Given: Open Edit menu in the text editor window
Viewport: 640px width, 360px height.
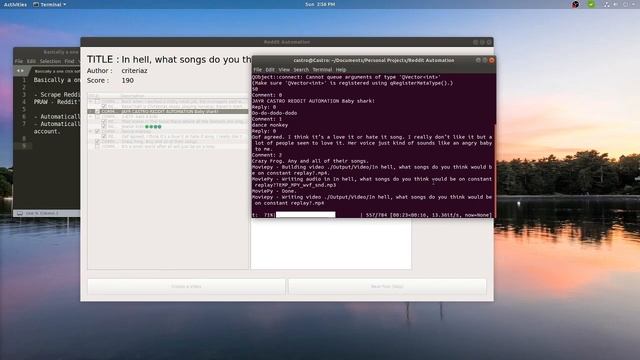Looking at the screenshot, I should [31, 61].
